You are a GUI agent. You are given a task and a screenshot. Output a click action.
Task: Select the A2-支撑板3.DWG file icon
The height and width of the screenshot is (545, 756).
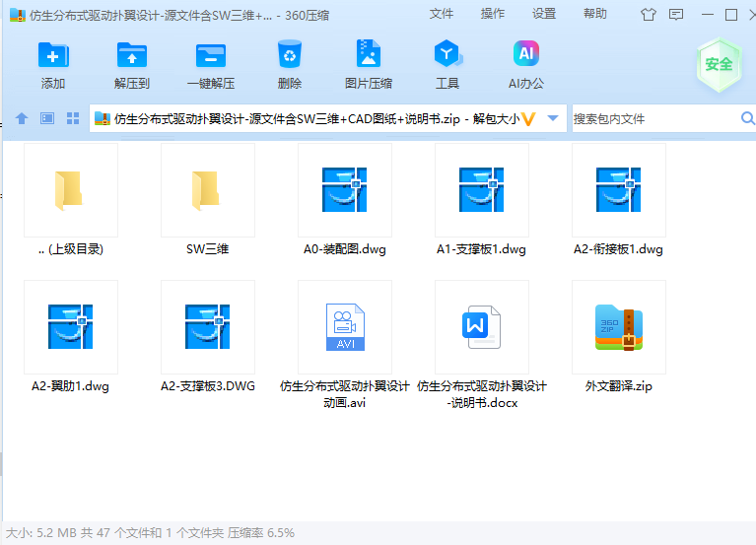click(208, 327)
